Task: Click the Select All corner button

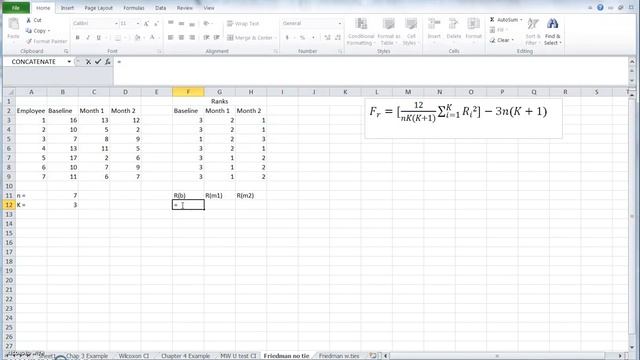Action: tap(9, 92)
